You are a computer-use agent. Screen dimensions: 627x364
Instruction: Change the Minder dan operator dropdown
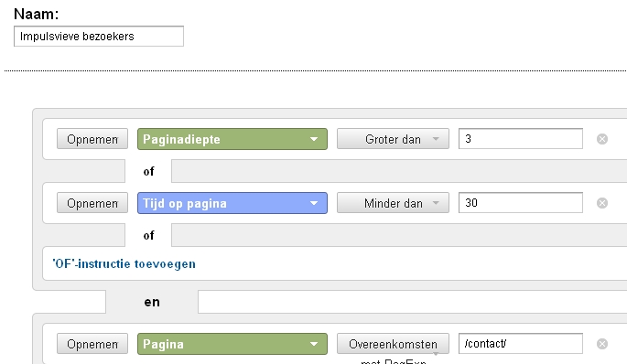tap(393, 203)
